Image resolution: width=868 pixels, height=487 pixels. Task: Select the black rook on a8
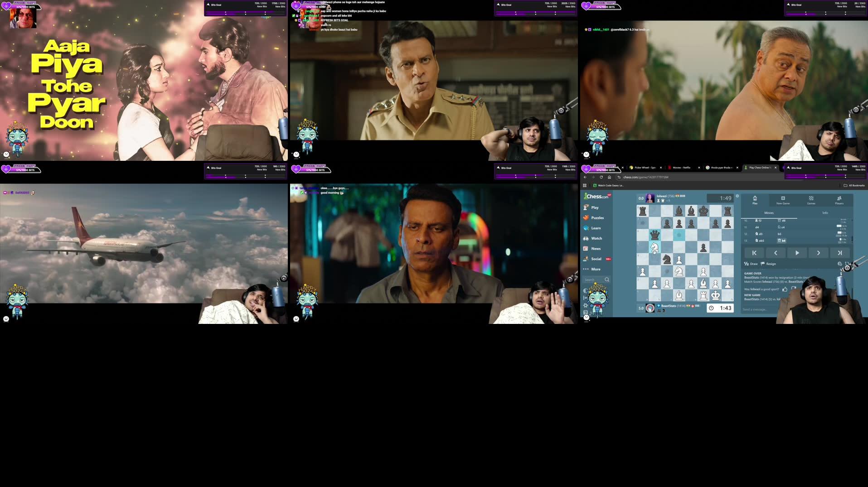pyautogui.click(x=642, y=211)
